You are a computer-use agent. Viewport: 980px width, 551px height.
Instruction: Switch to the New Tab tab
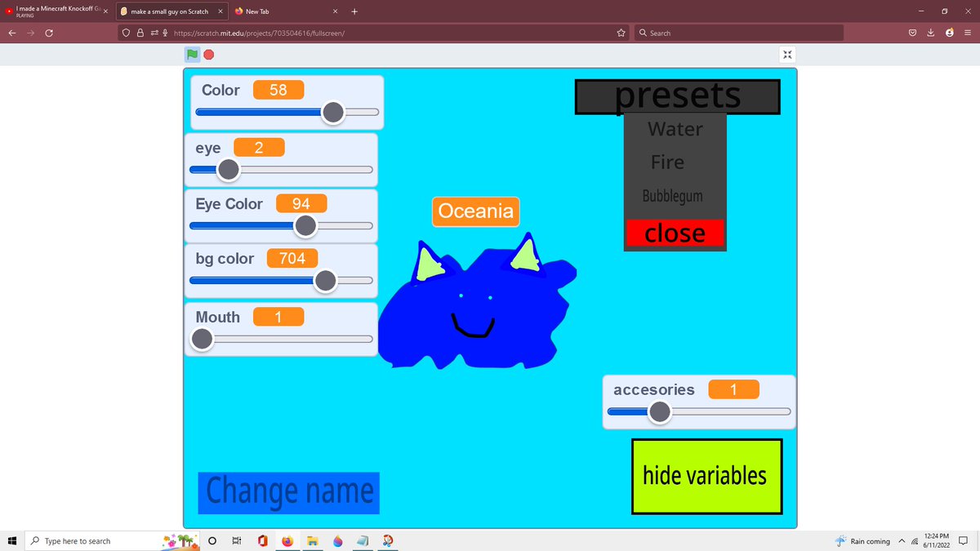(x=286, y=11)
